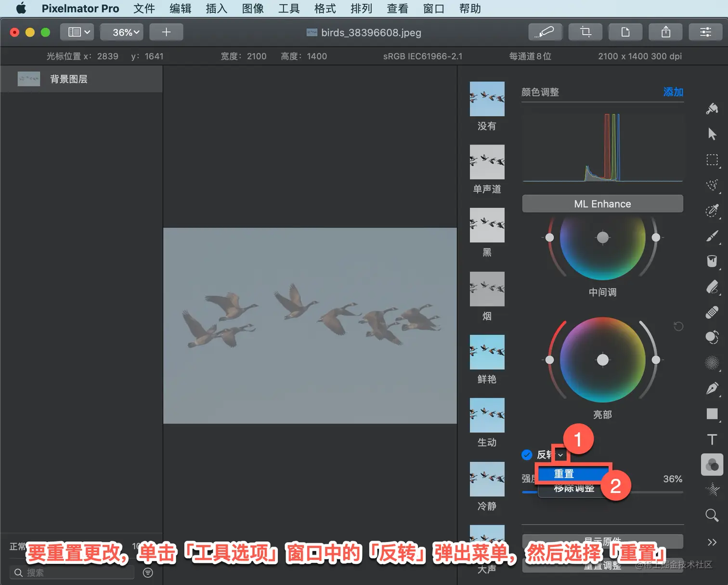Click the 显示原件 button
This screenshot has width=728, height=585.
click(x=602, y=541)
